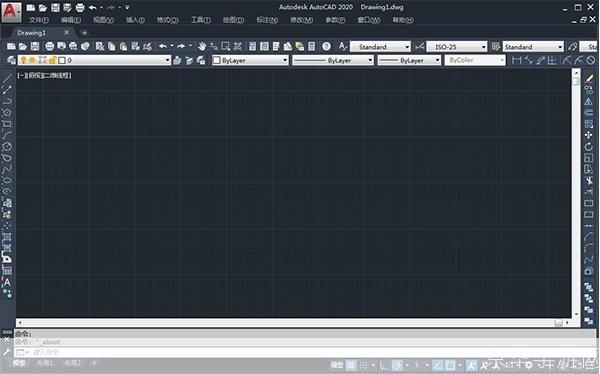Screen dimensions: 600x374
Task: Click the AutoCAD application menu button
Action: pos(11,11)
